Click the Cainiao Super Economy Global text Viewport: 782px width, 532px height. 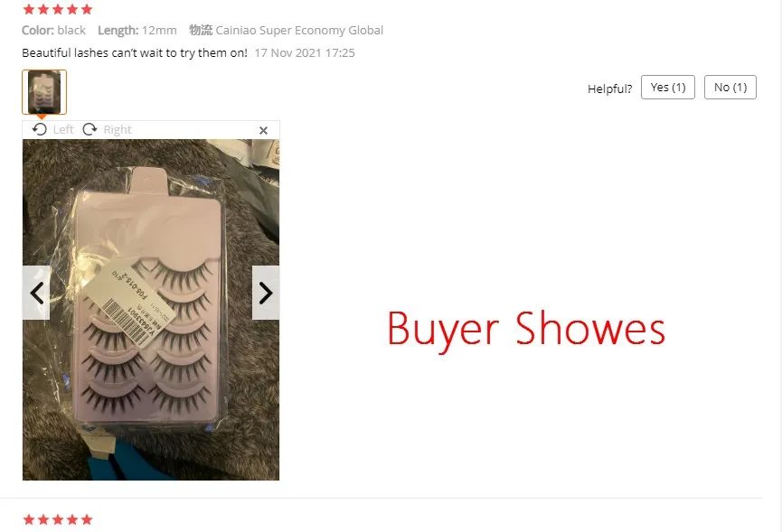click(x=299, y=31)
